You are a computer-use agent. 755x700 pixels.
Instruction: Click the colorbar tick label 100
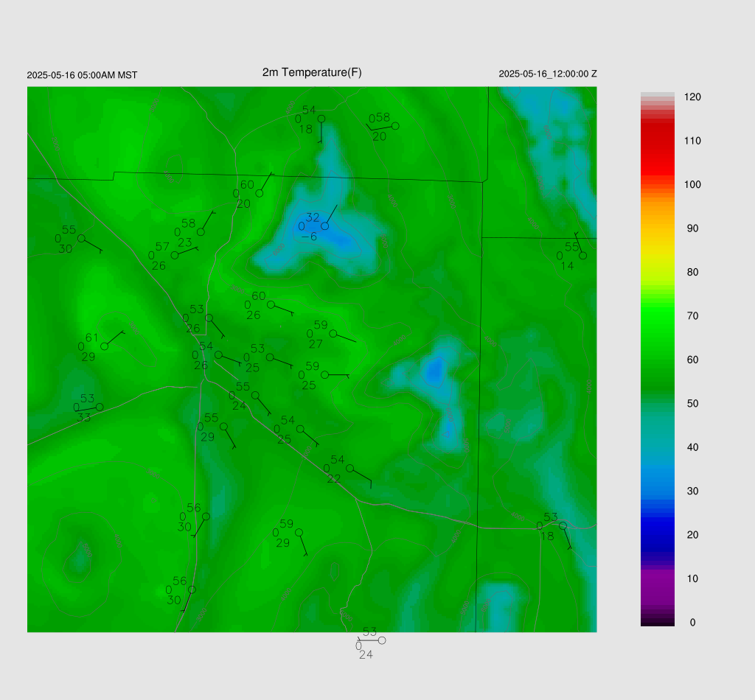click(x=692, y=184)
